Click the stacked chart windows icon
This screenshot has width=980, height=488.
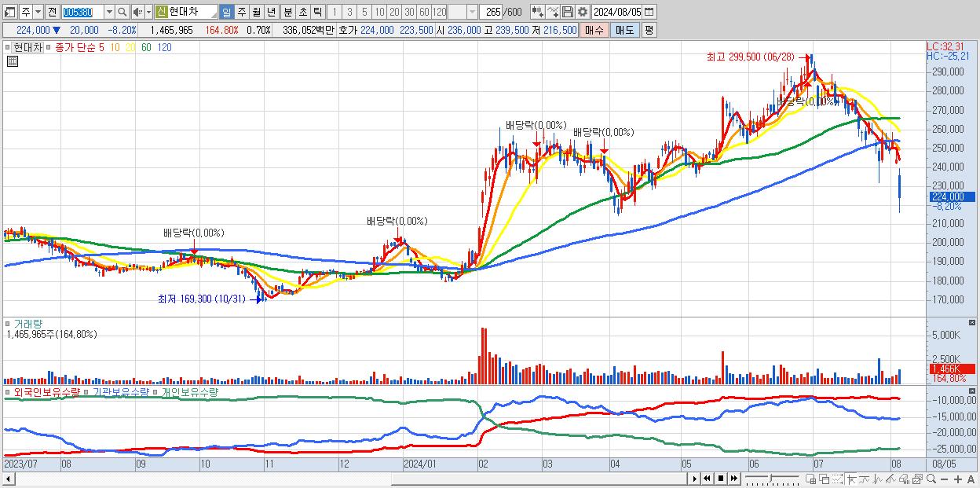(x=917, y=479)
